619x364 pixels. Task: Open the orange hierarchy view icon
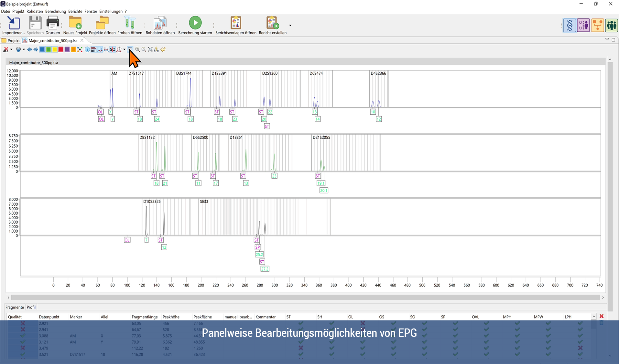(597, 25)
